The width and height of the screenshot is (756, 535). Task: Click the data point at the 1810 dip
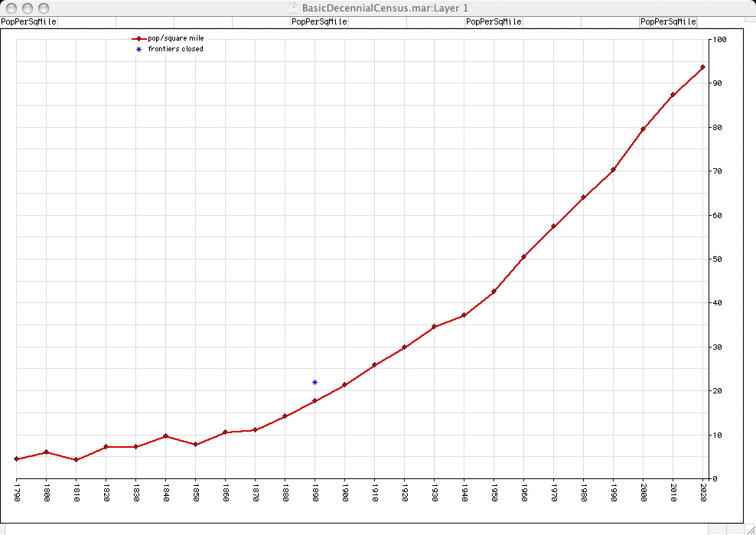point(76,460)
